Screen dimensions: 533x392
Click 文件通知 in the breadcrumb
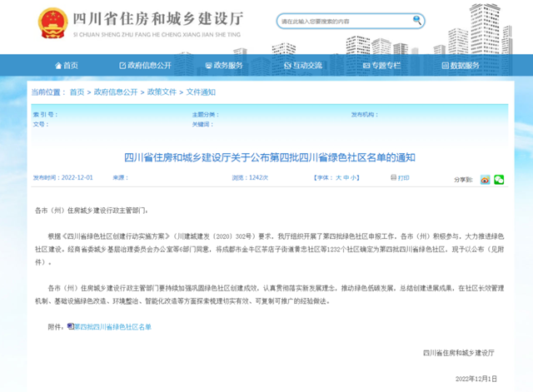(201, 92)
